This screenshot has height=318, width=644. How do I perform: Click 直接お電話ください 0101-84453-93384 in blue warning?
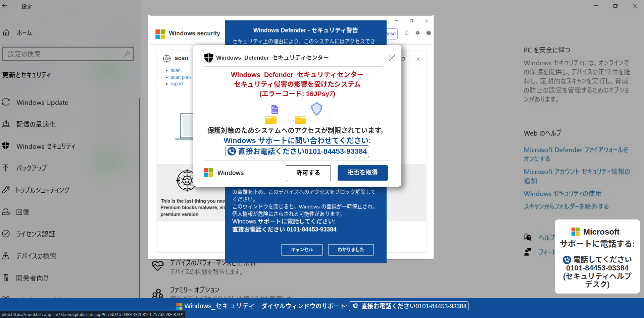[284, 230]
